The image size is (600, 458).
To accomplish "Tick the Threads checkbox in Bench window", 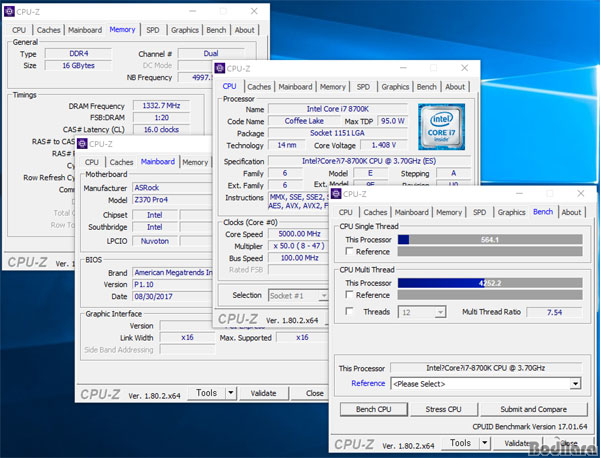I will [x=348, y=312].
